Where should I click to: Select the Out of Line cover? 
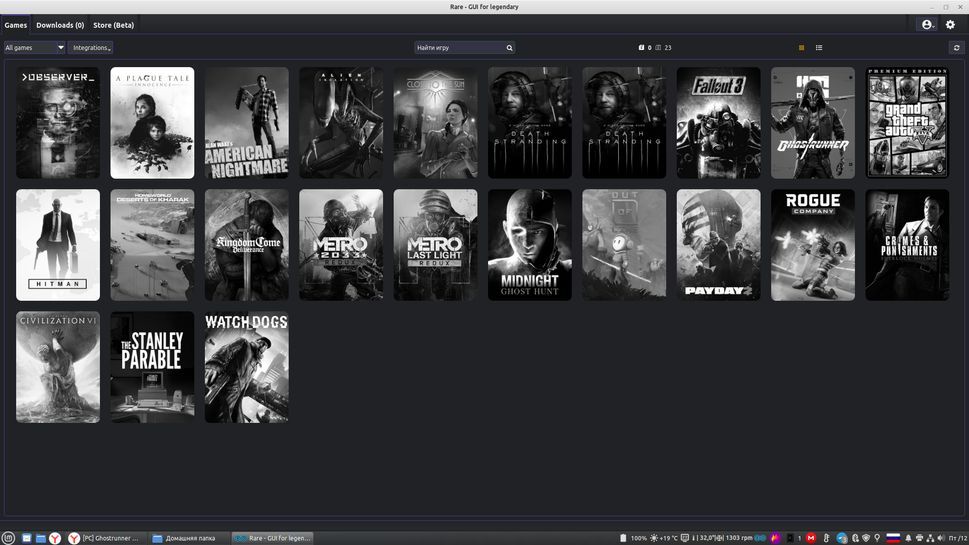point(624,245)
